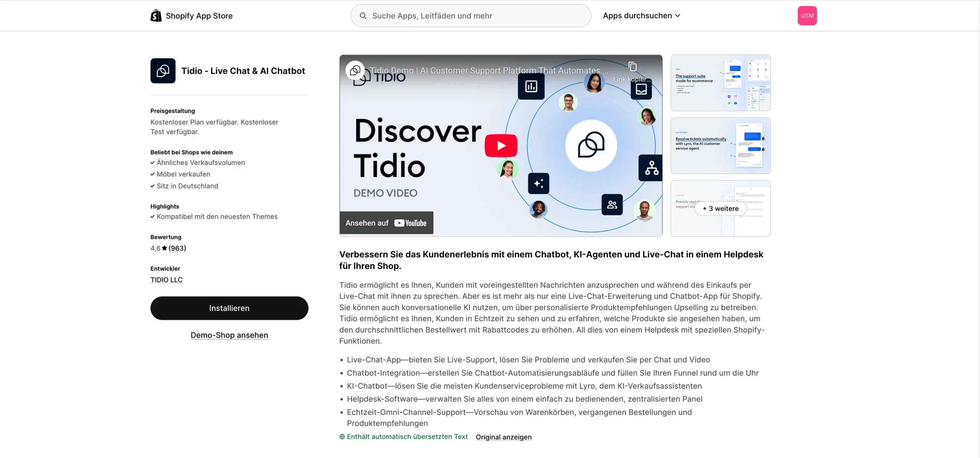Click the + 3 weitere button
The image size is (980, 458).
coord(720,209)
